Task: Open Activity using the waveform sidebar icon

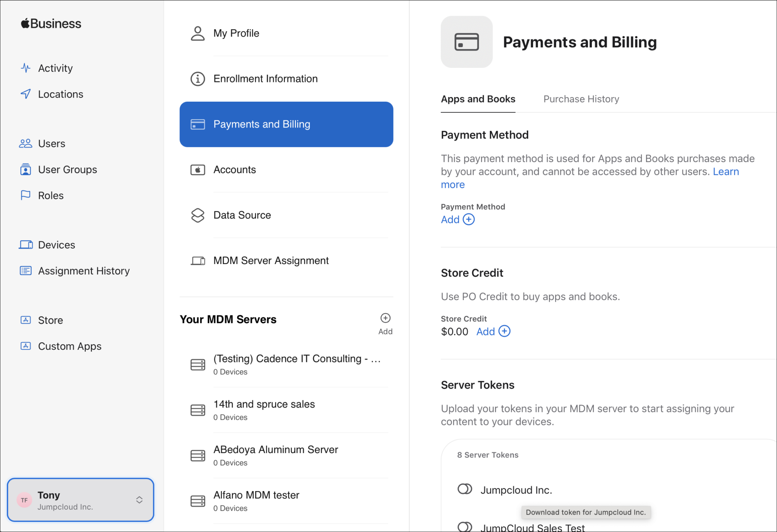Action: click(x=25, y=68)
